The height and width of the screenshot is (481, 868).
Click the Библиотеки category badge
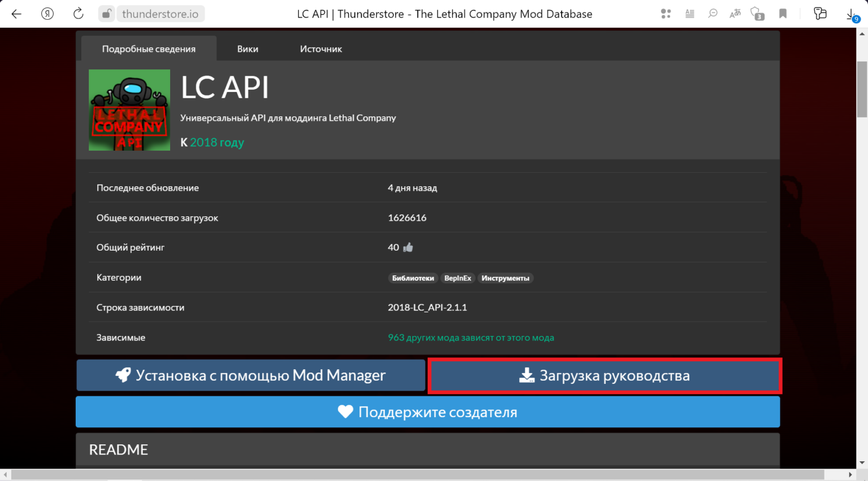413,278
